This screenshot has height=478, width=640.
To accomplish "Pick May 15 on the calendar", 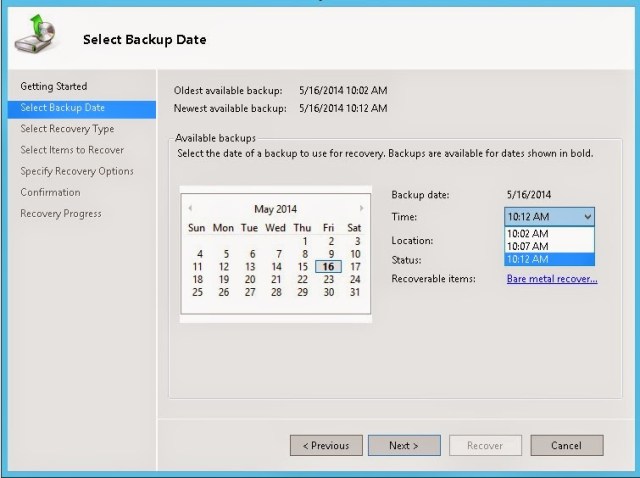I will click(302, 267).
